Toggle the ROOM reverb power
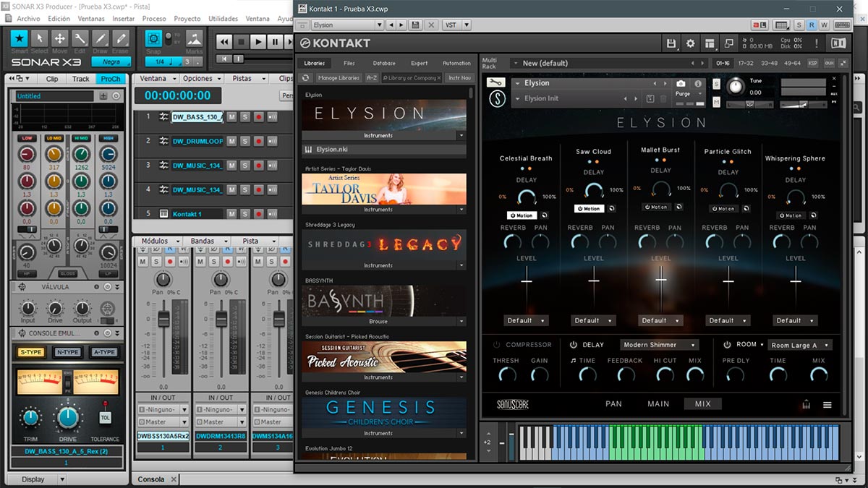Screen dimensions: 868x488 pos(727,345)
